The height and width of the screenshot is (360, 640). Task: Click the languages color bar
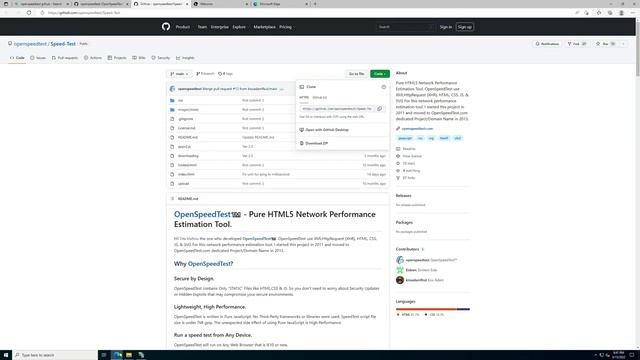(433, 309)
